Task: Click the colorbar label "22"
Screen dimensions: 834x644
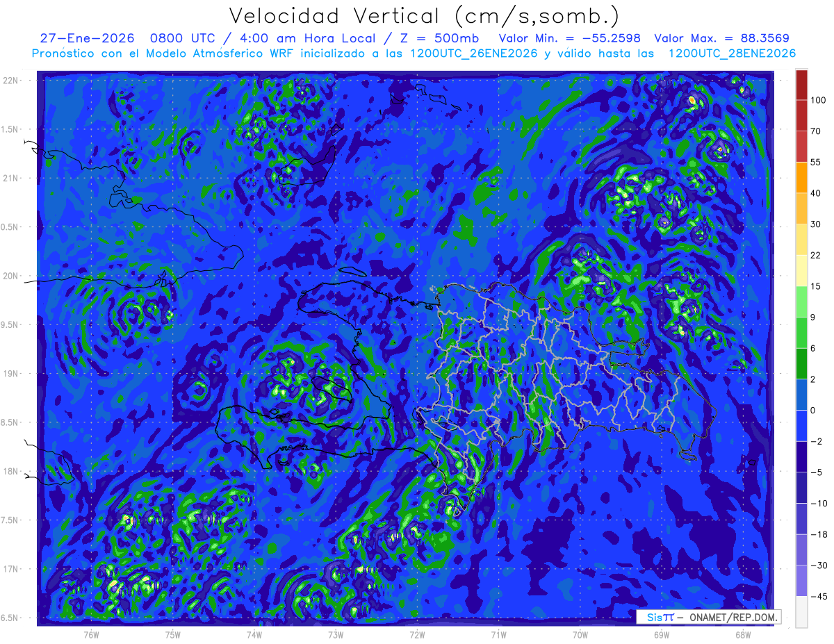Action: click(816, 255)
